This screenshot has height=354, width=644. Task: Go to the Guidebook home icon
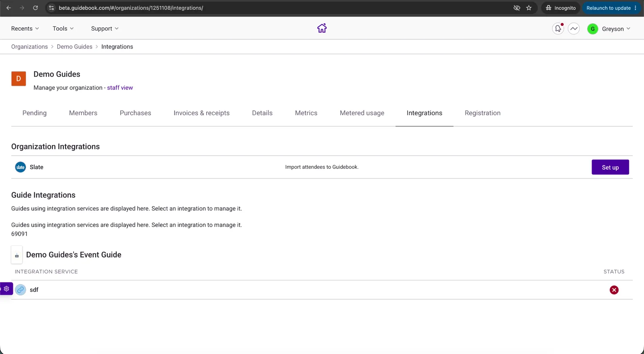click(x=322, y=28)
